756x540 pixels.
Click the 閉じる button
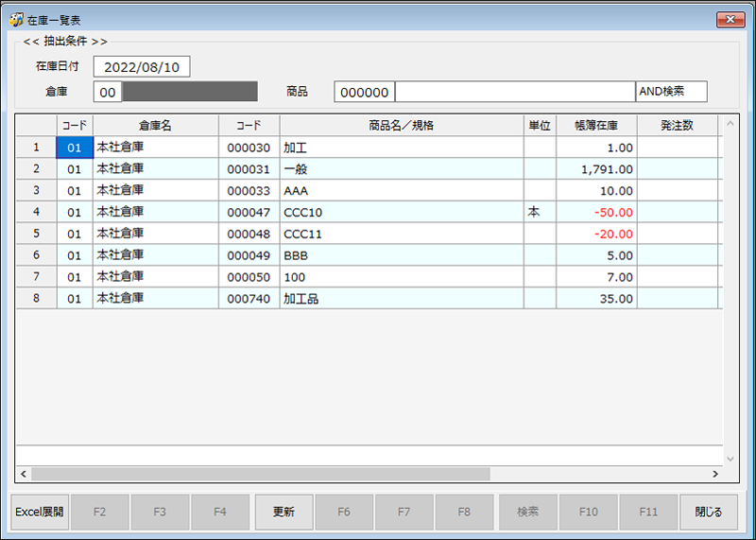point(709,512)
